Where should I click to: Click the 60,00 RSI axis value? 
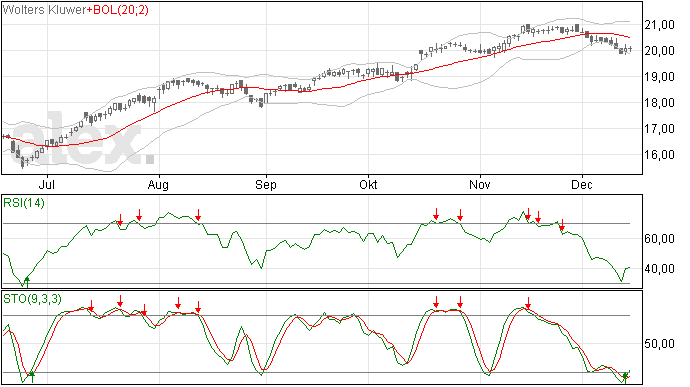coord(660,239)
